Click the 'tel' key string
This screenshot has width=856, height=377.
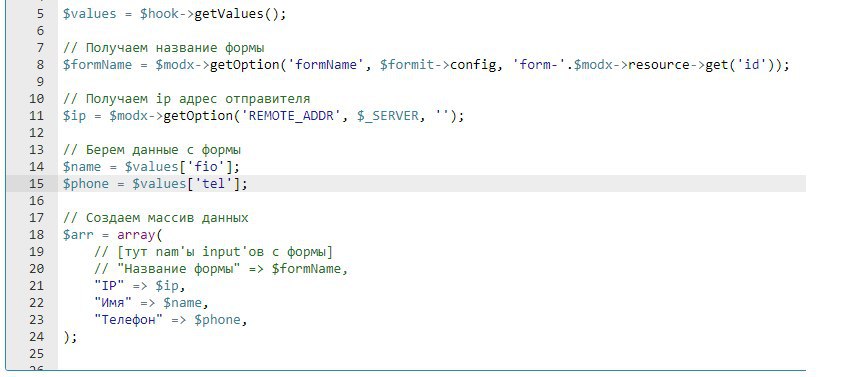[x=213, y=184]
